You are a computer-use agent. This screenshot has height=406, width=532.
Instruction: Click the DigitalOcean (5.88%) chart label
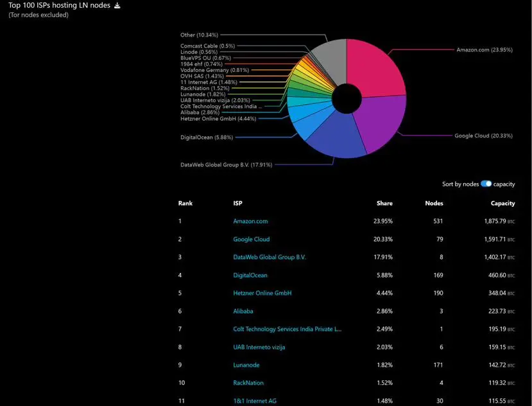pos(207,137)
